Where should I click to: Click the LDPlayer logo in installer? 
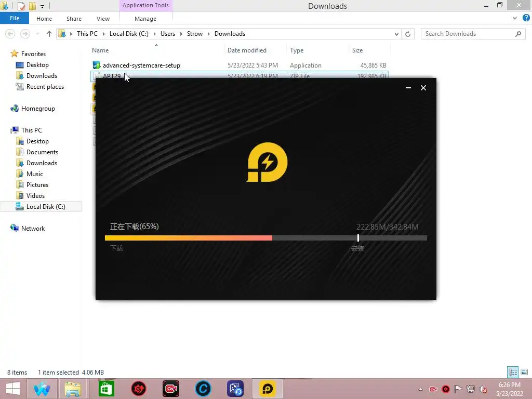tap(267, 162)
